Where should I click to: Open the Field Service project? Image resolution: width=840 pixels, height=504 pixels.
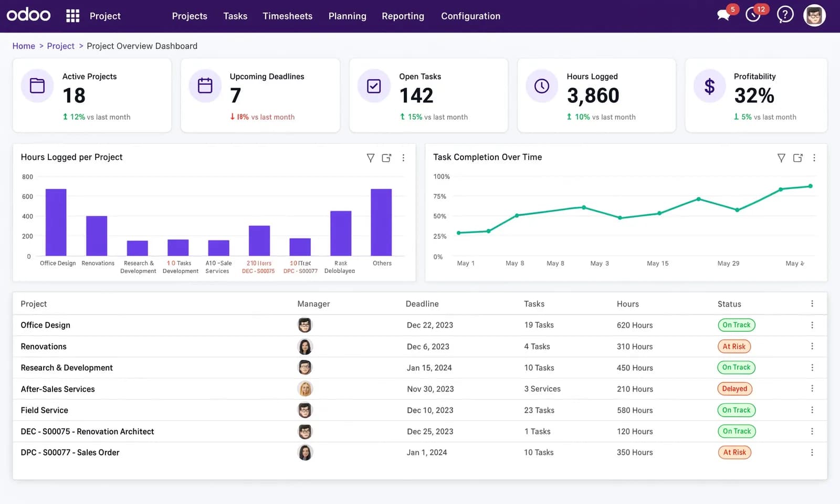pos(45,410)
